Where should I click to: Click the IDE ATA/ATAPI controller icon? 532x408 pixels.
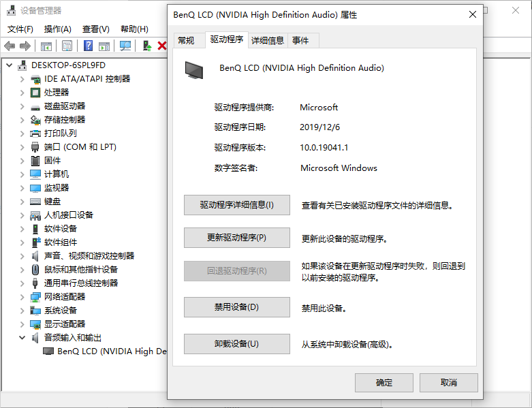35,79
